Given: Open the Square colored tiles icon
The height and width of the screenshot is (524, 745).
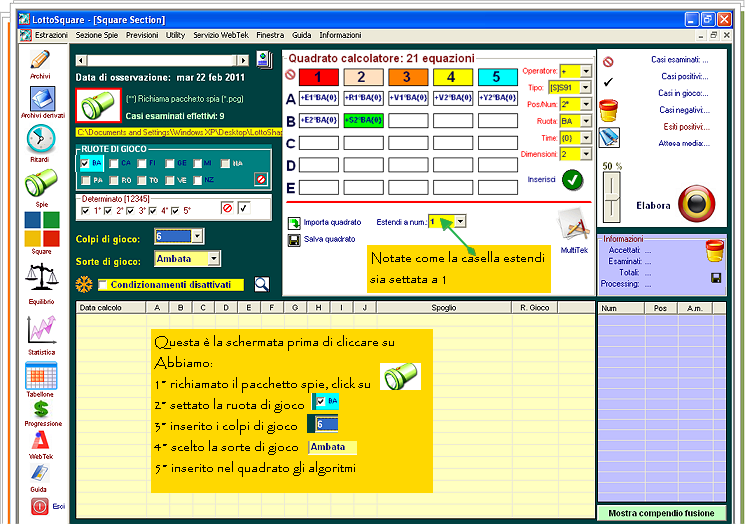Looking at the screenshot, I should 42,229.
